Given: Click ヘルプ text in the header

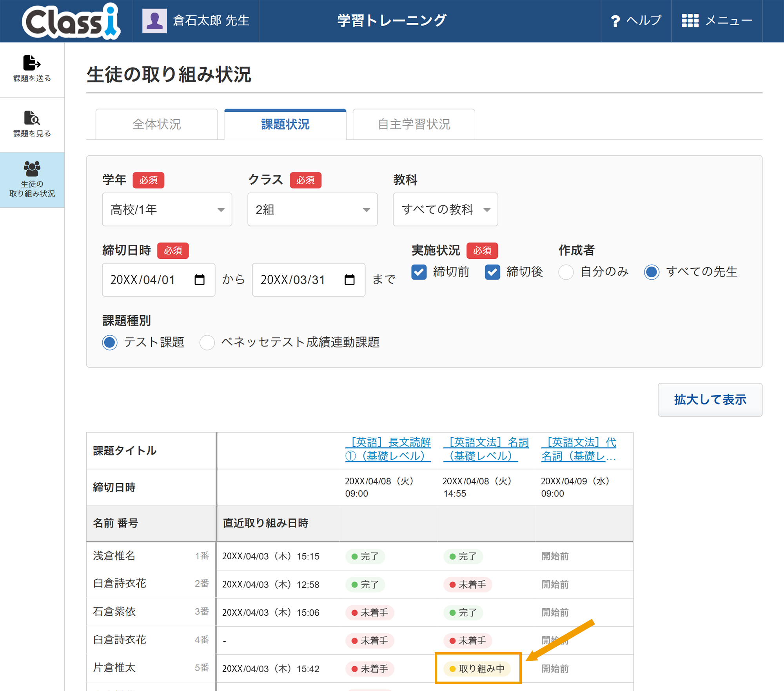Looking at the screenshot, I should tap(644, 21).
